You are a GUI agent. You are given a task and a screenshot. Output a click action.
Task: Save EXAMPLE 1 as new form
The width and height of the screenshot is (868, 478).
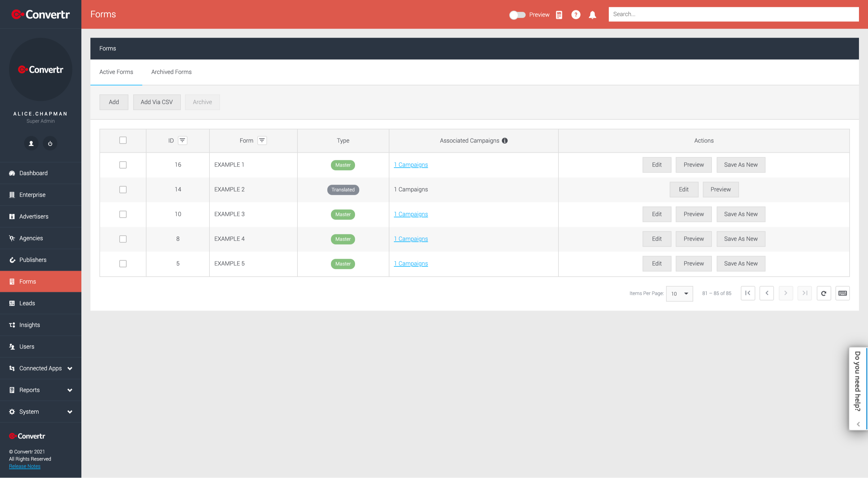[x=741, y=165]
